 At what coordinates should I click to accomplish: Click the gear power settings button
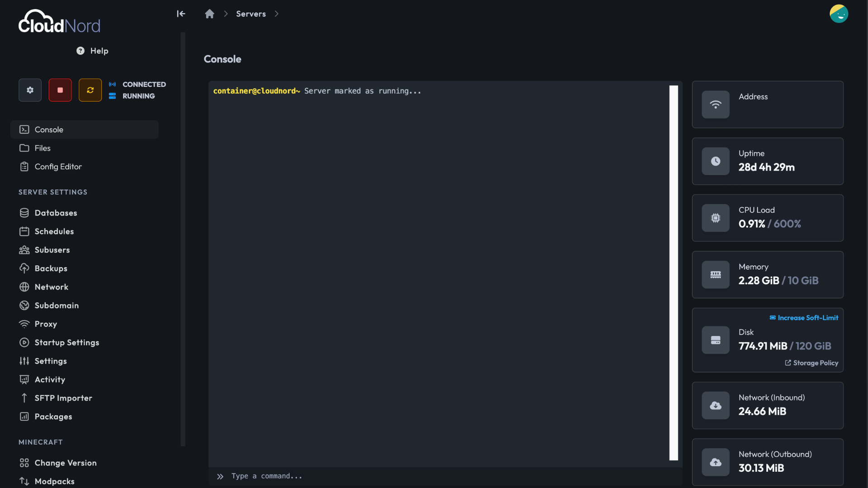[30, 90]
